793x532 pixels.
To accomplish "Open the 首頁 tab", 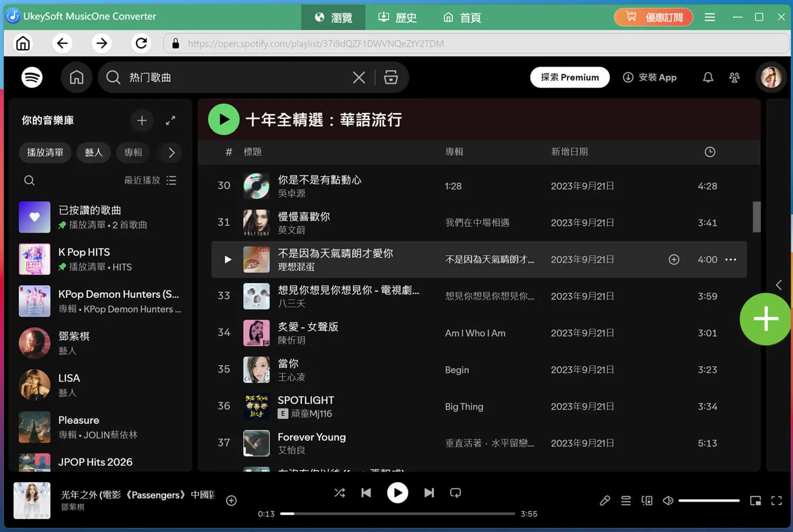I will [462, 17].
